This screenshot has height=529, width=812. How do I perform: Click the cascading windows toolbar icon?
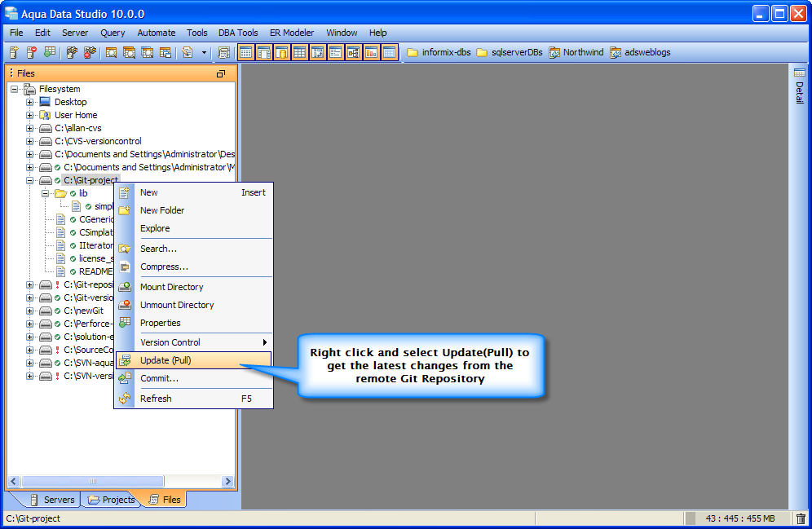pyautogui.click(x=165, y=52)
